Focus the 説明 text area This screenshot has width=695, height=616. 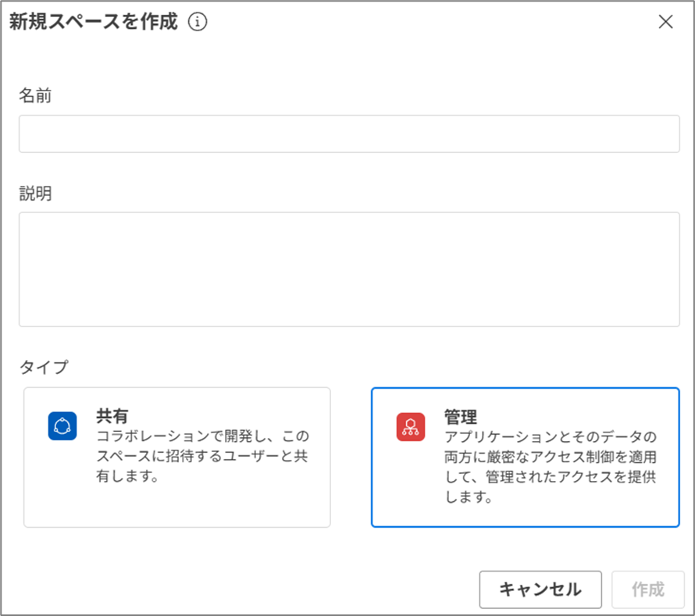(349, 269)
